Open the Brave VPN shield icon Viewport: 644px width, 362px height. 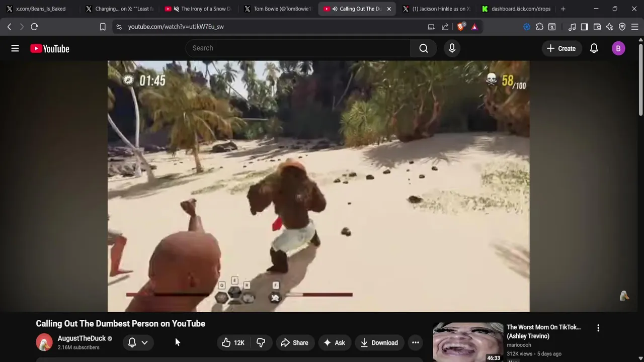622,27
